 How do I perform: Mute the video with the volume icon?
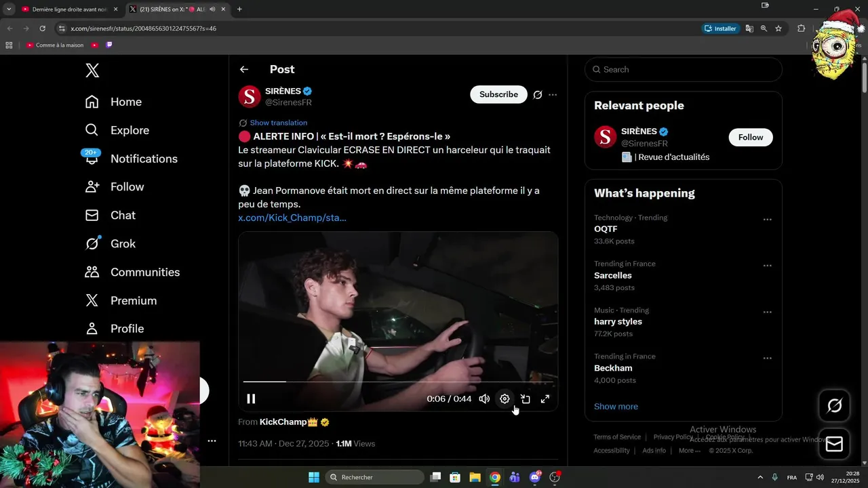[484, 399]
